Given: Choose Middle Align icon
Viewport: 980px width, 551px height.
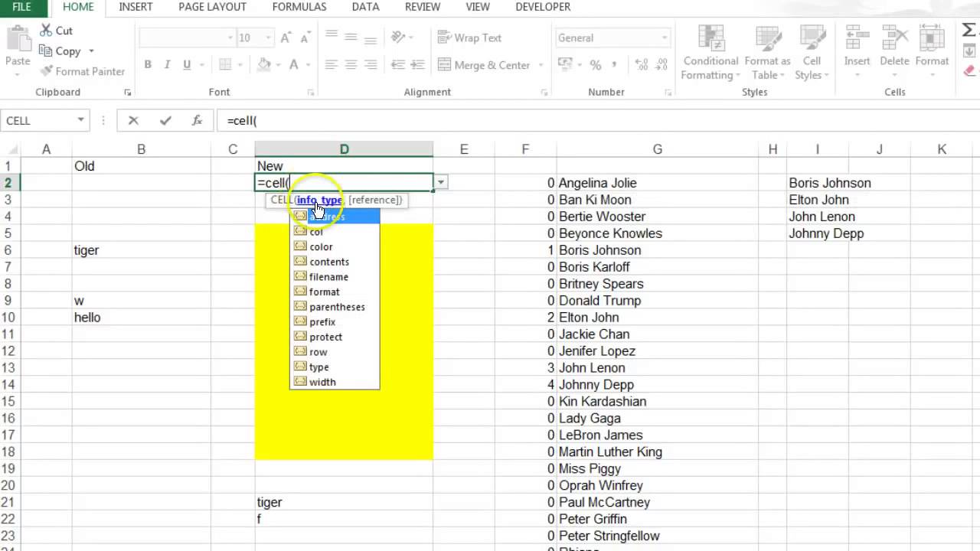Looking at the screenshot, I should click(x=351, y=37).
